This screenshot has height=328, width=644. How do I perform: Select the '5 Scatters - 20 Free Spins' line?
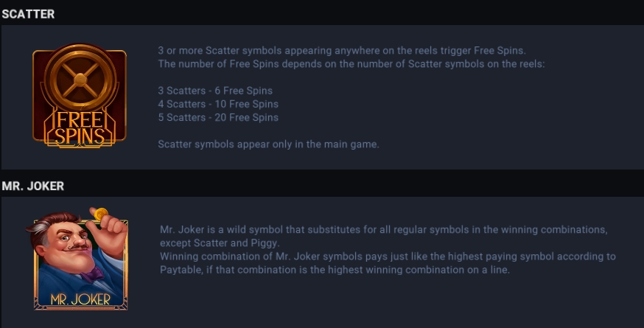tap(218, 117)
